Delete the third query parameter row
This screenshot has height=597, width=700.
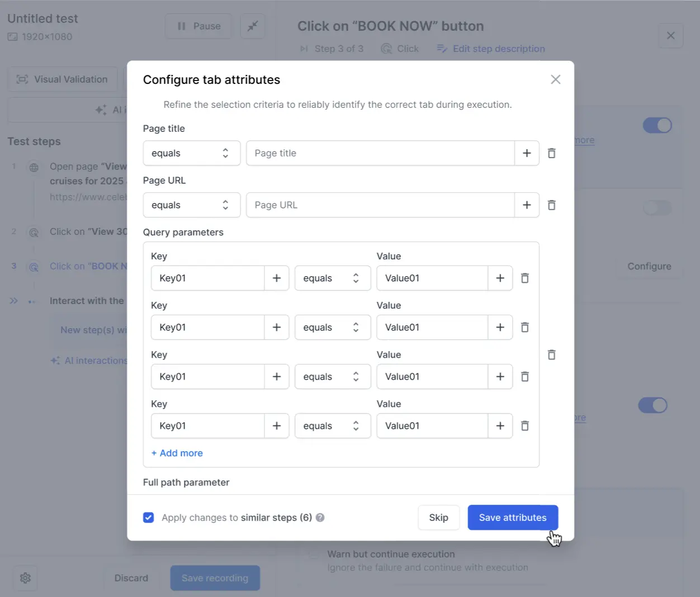(525, 377)
